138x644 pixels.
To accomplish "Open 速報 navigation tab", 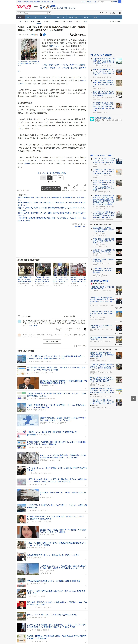I will click(x=28, y=17).
